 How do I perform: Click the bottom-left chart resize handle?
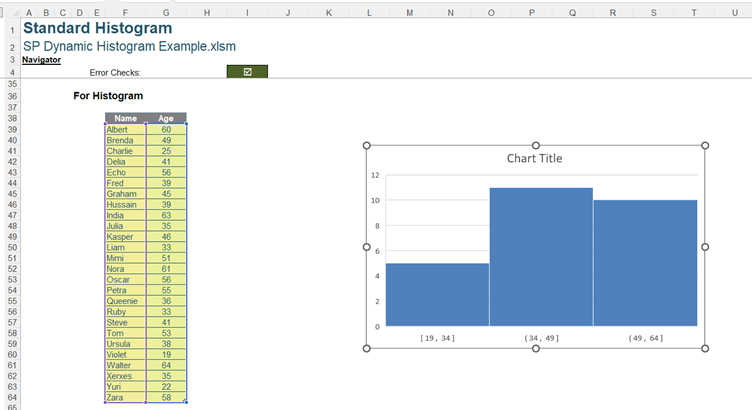[367, 348]
